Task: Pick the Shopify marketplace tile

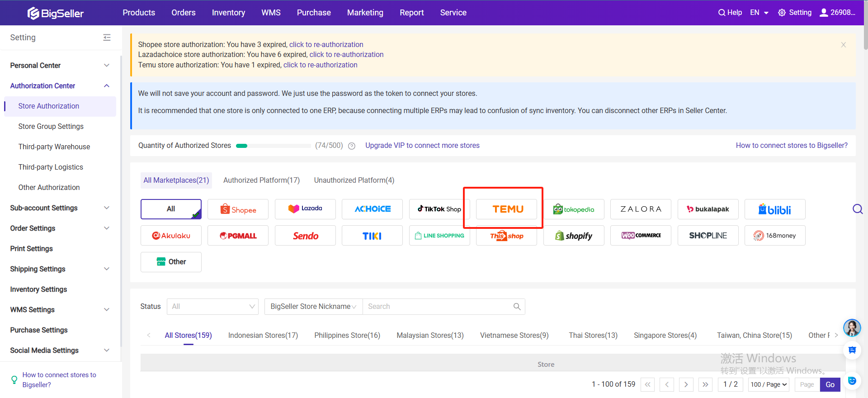Action: [x=573, y=236]
